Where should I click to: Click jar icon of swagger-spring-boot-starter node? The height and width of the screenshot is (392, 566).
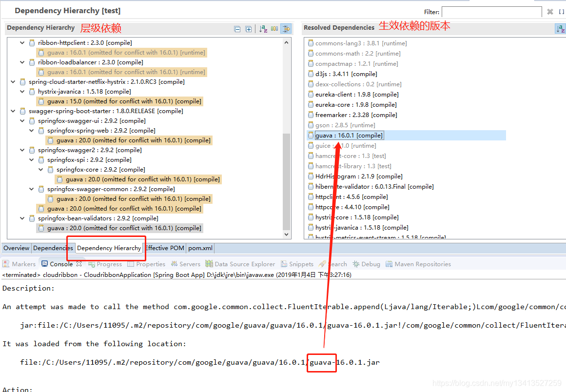pos(23,111)
